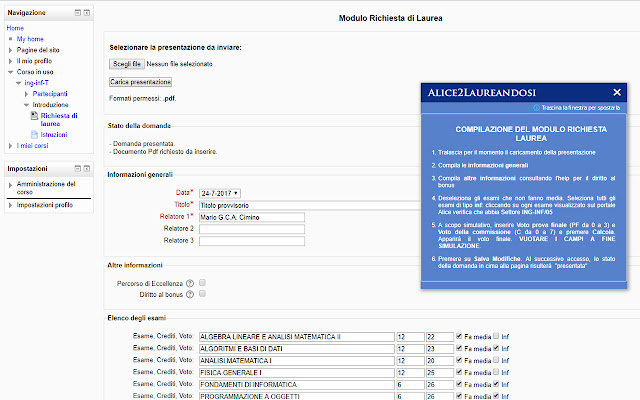
Task: Toggle Inf for Fisica Generale I
Action: click(x=496, y=371)
